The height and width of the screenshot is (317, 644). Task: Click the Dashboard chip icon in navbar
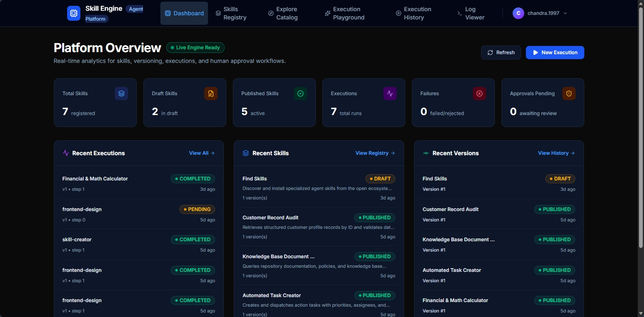(168, 13)
